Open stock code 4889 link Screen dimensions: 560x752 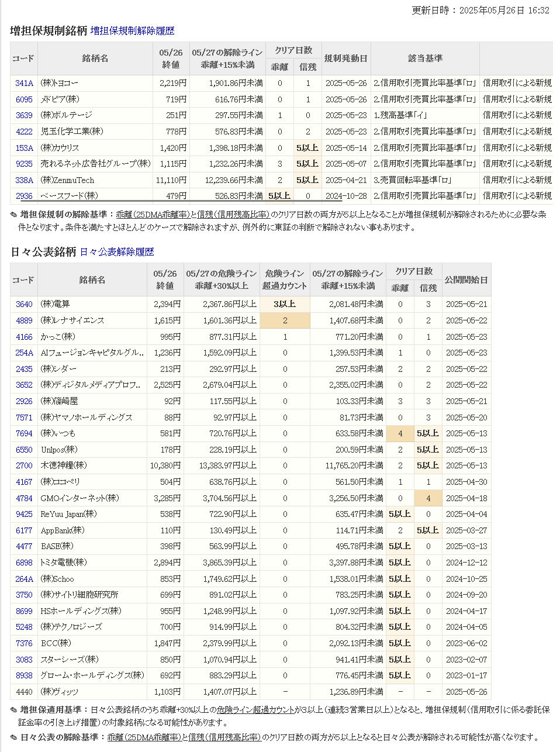point(24,320)
